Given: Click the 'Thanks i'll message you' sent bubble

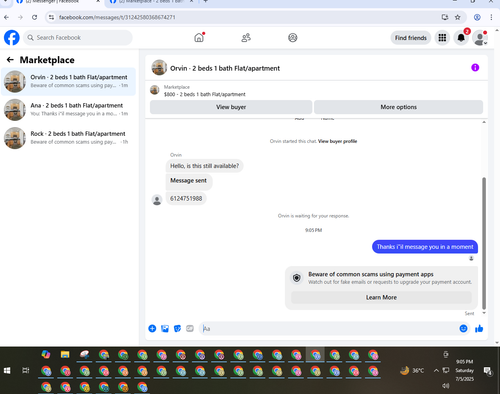Looking at the screenshot, I should [425, 247].
